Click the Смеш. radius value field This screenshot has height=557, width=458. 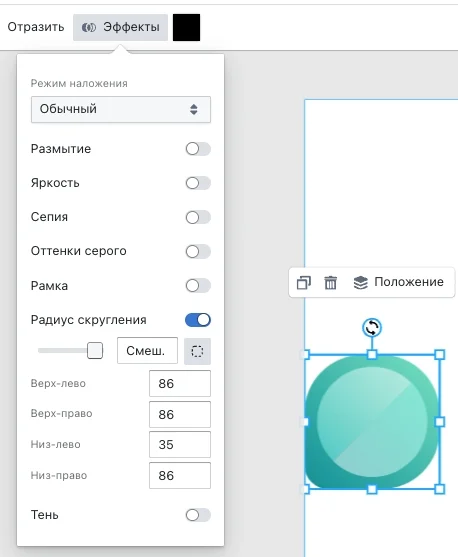point(147,351)
